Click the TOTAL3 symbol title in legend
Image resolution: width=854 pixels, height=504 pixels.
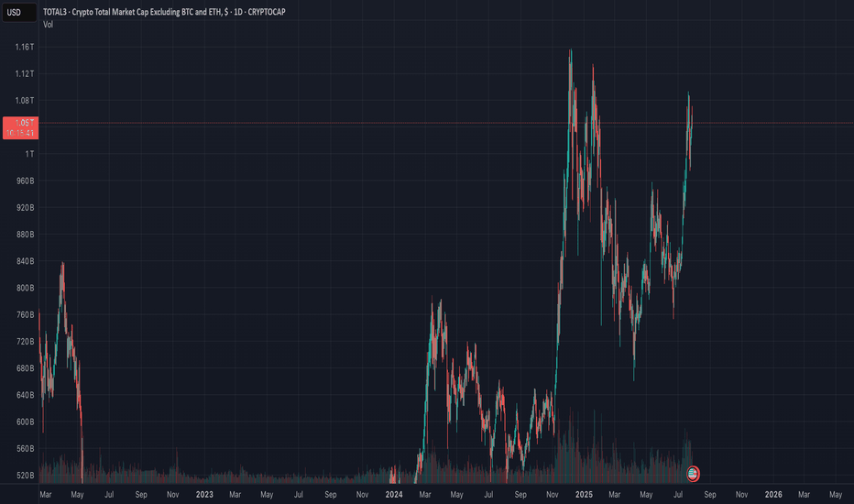164,11
